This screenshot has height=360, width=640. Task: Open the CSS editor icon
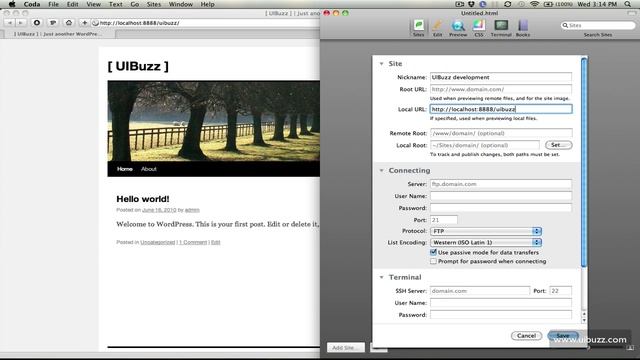tap(479, 28)
